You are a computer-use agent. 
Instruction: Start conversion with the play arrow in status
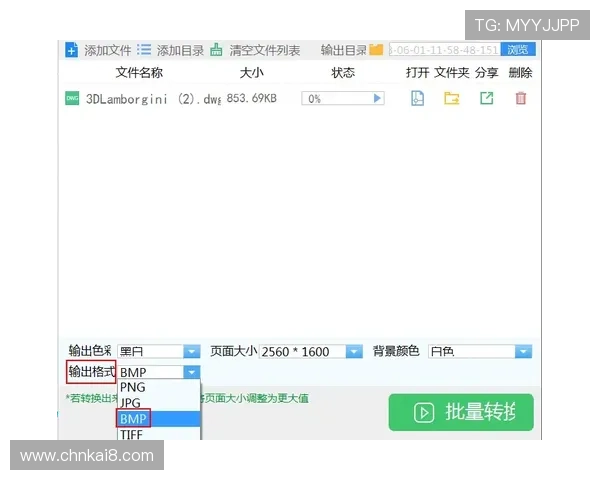pyautogui.click(x=377, y=98)
